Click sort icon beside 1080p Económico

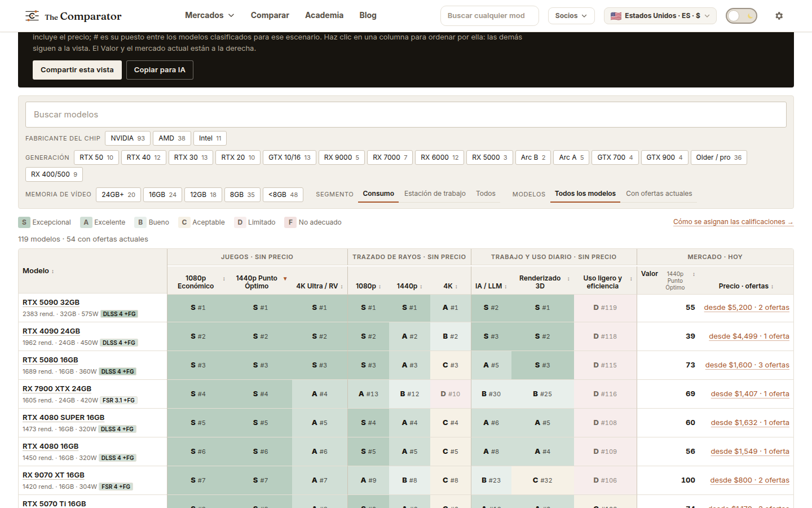224,279
